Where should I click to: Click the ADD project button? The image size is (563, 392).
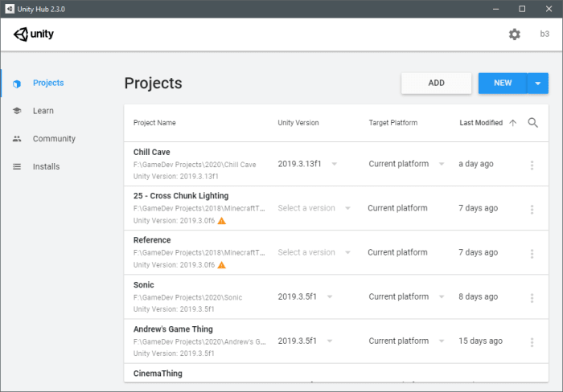[x=436, y=84]
